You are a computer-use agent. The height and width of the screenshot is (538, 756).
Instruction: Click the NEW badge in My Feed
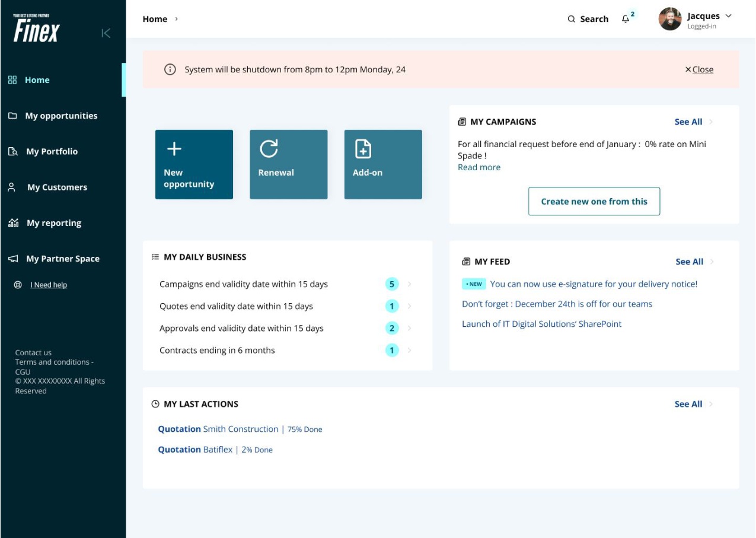[x=474, y=284]
